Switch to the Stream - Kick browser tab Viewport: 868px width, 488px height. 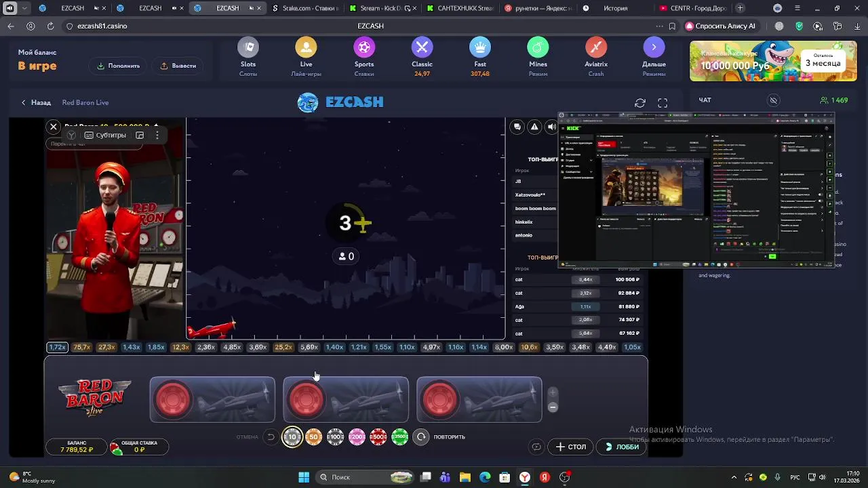(383, 8)
